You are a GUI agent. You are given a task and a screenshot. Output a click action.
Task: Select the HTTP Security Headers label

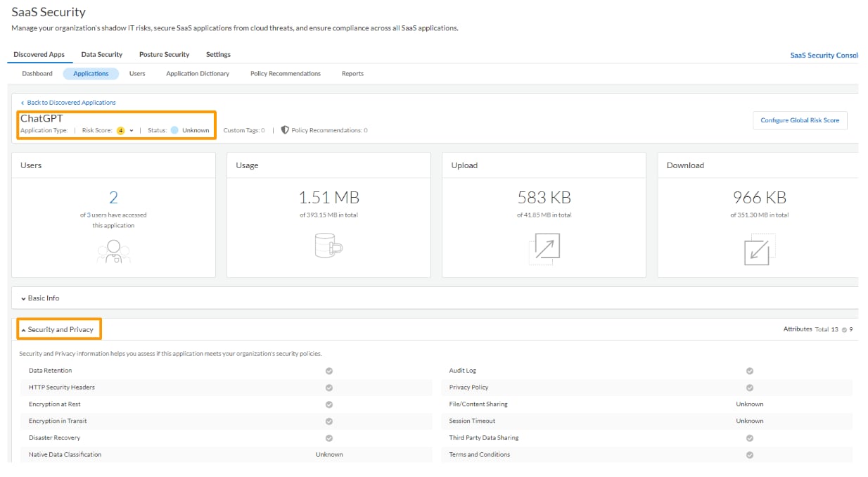pos(62,387)
